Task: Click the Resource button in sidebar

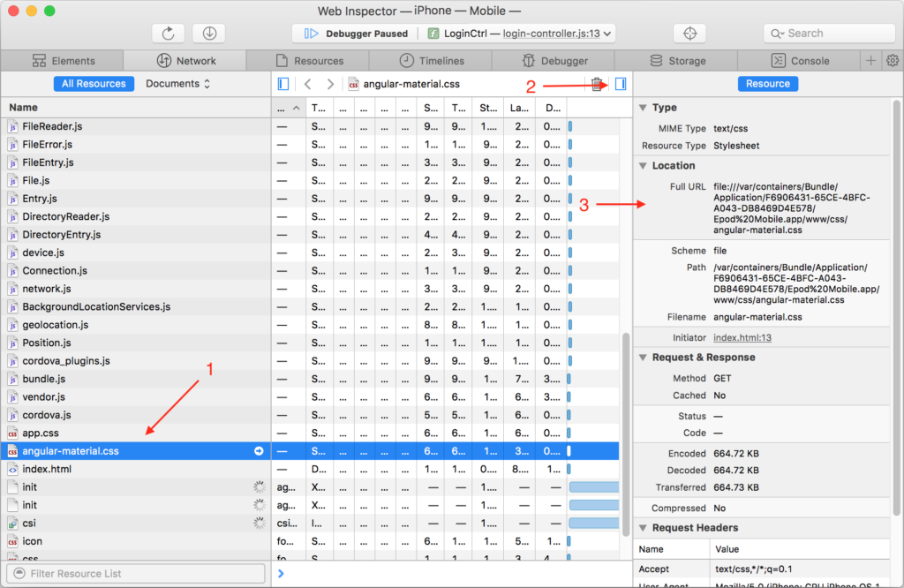Action: point(767,84)
